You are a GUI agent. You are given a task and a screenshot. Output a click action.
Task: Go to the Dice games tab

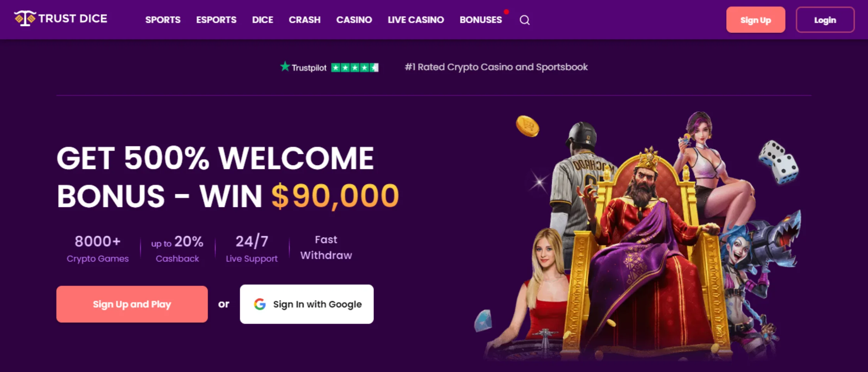click(x=263, y=20)
